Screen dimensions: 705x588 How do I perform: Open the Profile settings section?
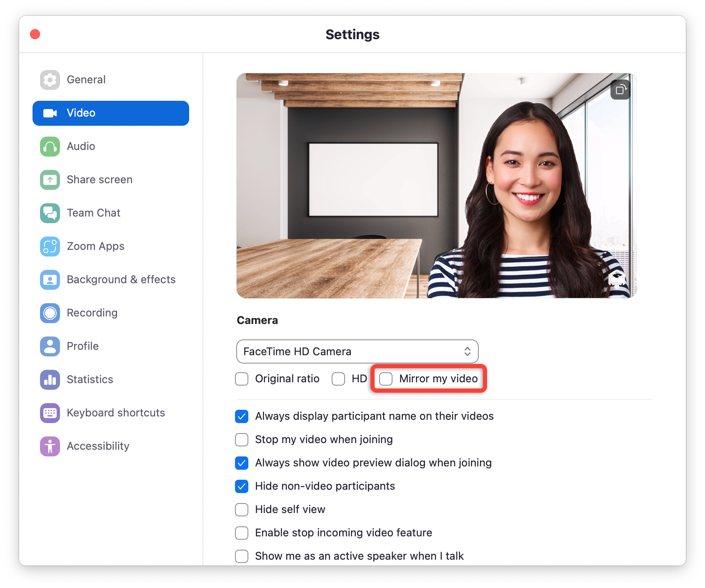tap(82, 346)
